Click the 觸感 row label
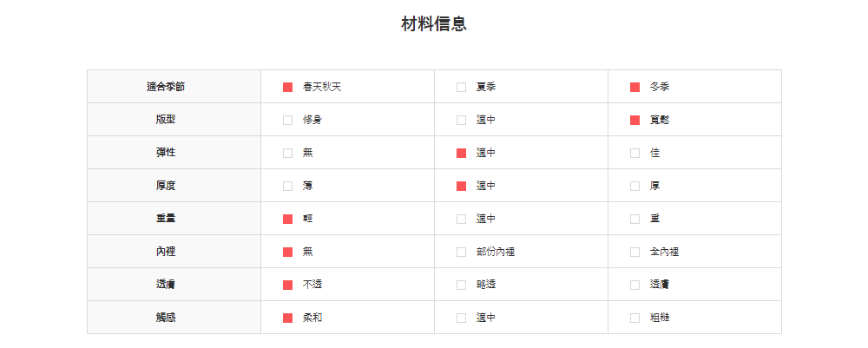 pyautogui.click(x=165, y=318)
